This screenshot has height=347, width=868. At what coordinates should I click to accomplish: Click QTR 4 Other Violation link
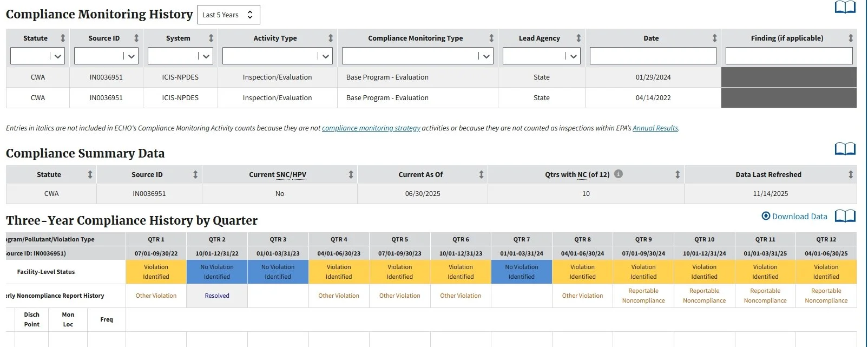(339, 296)
